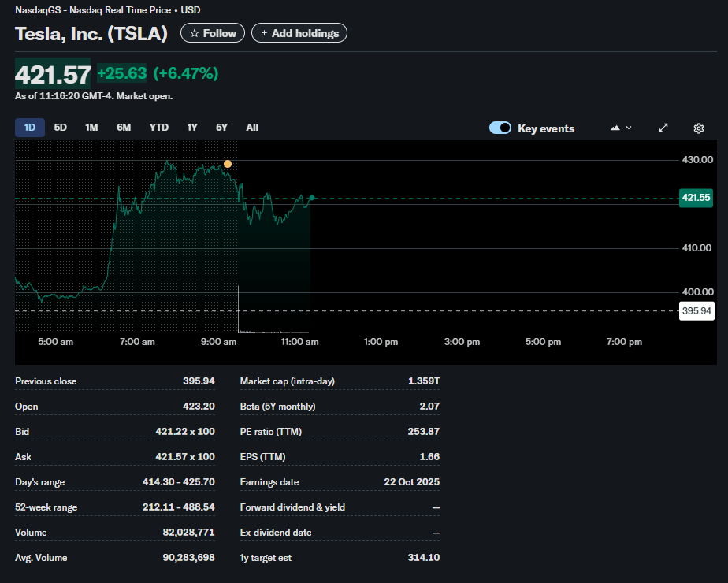Select the 1Y time range

coord(192,128)
